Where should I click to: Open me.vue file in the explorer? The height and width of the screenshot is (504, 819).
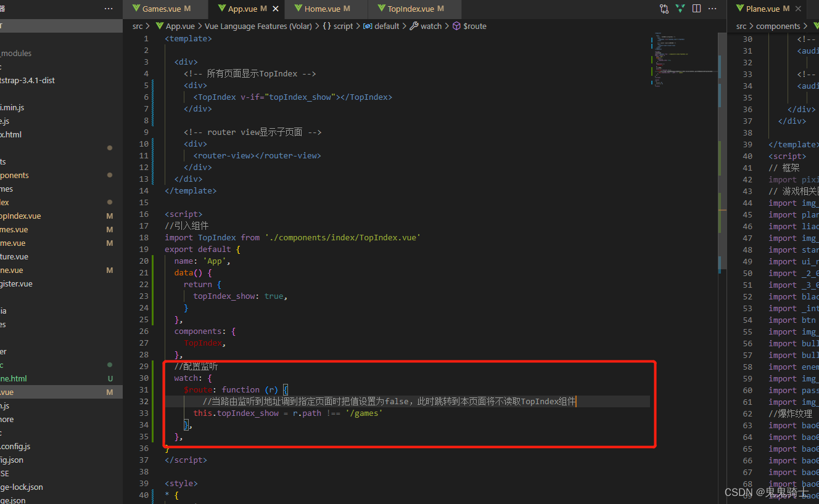coord(13,243)
